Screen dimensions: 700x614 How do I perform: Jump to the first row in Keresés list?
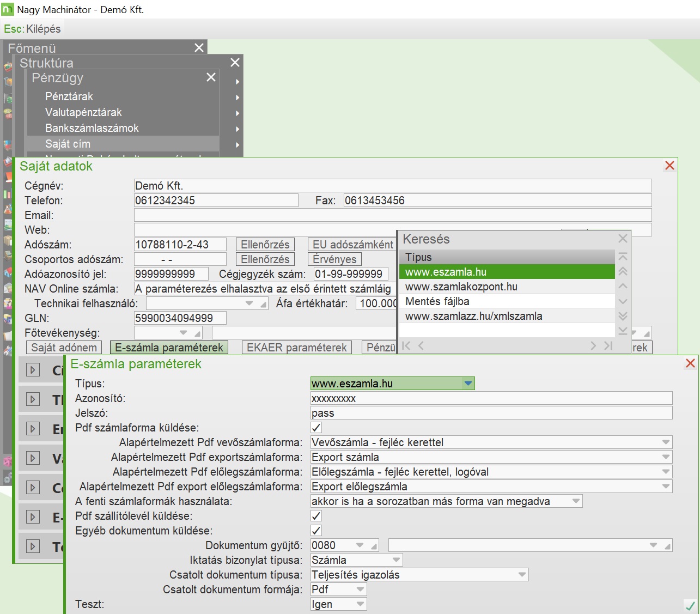[623, 257]
